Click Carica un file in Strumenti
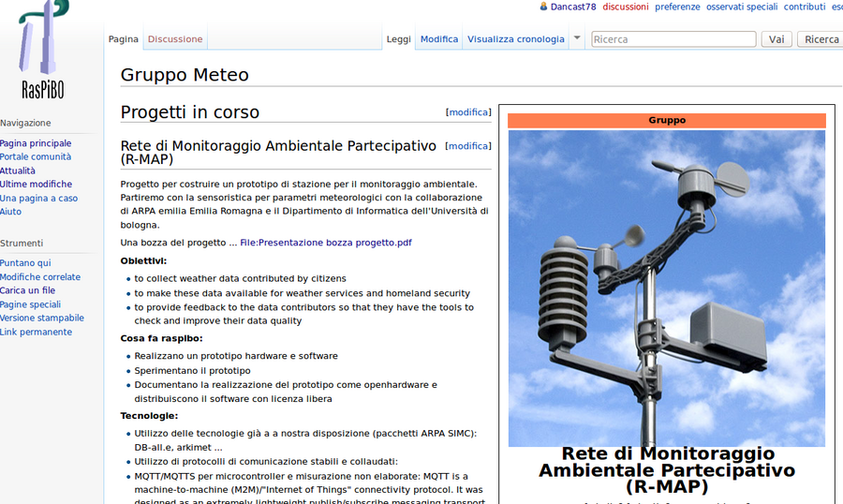 [x=28, y=290]
